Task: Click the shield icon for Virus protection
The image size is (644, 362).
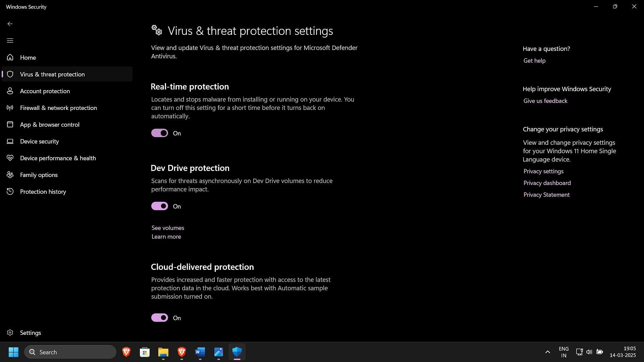Action: 10,74
